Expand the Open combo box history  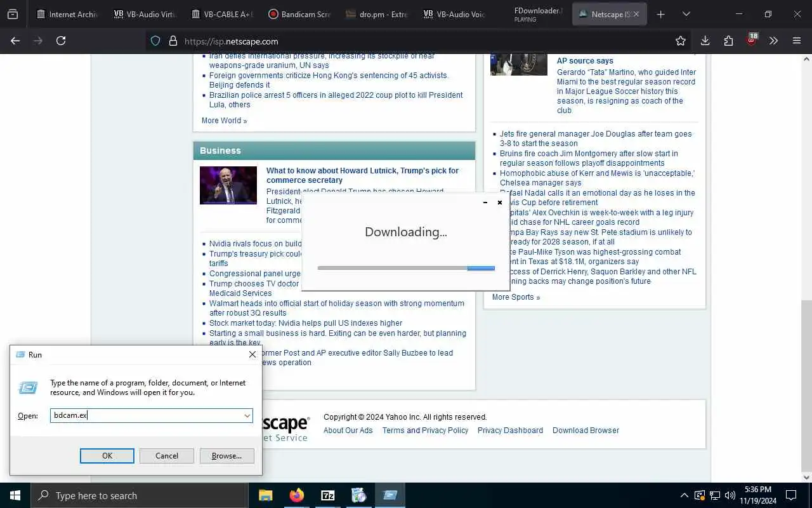click(247, 415)
